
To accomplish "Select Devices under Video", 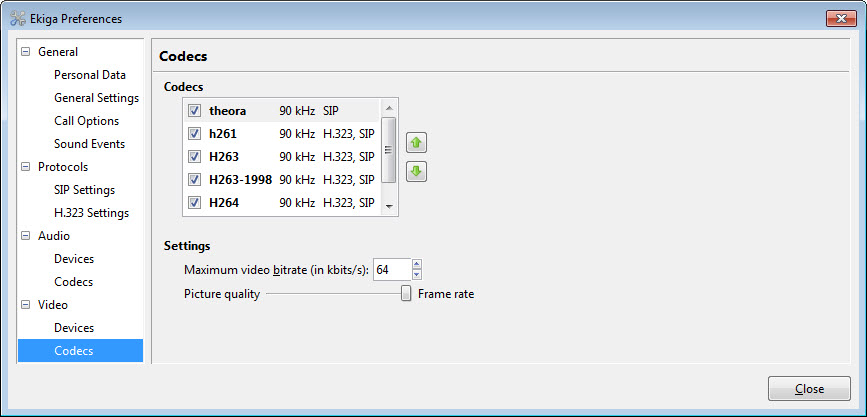I will click(74, 327).
